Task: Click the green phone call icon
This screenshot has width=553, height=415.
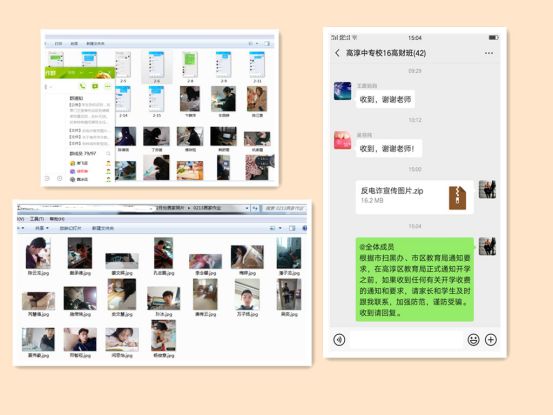Action: click(82, 86)
